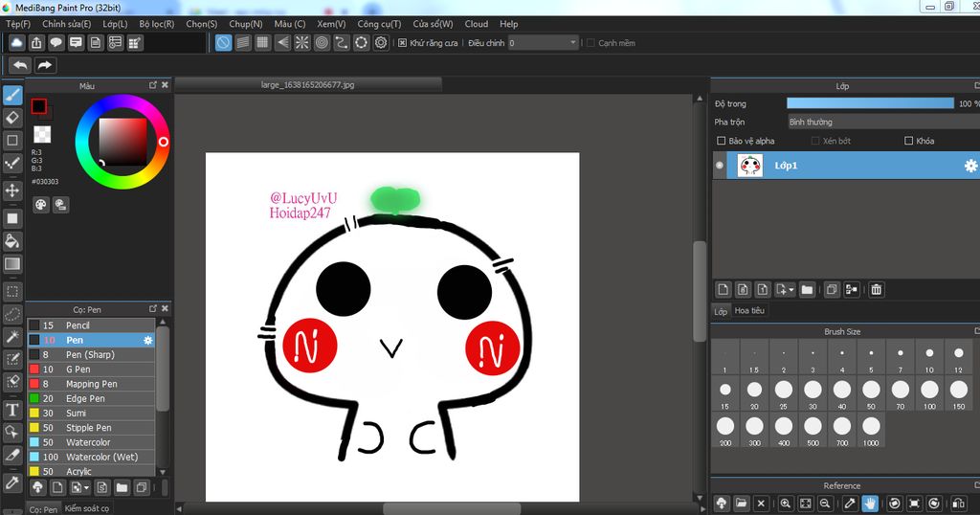Toggle Khử răng cưa checkbox

click(x=403, y=43)
